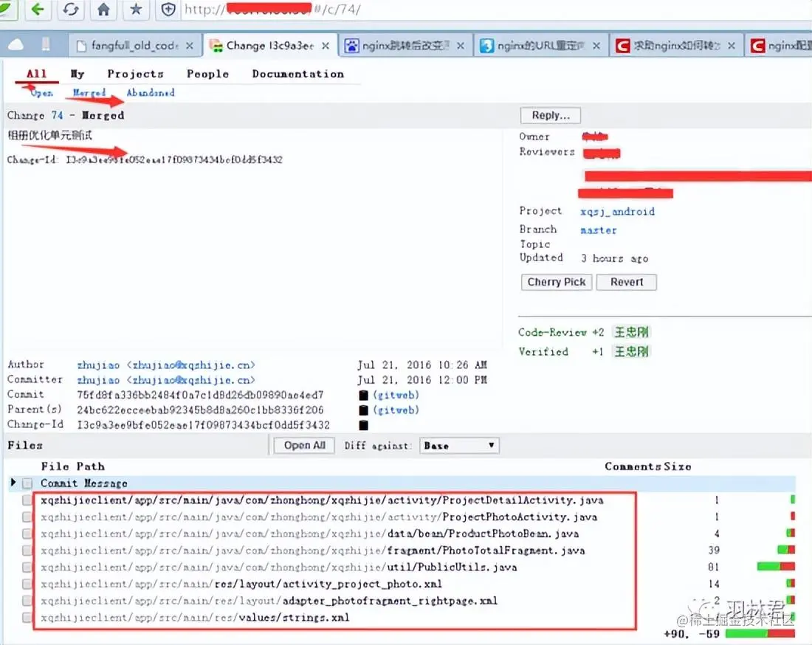Check the ProjectDetailActivity.java reviewed checkbox
Image resolution: width=812 pixels, height=645 pixels.
coord(27,500)
